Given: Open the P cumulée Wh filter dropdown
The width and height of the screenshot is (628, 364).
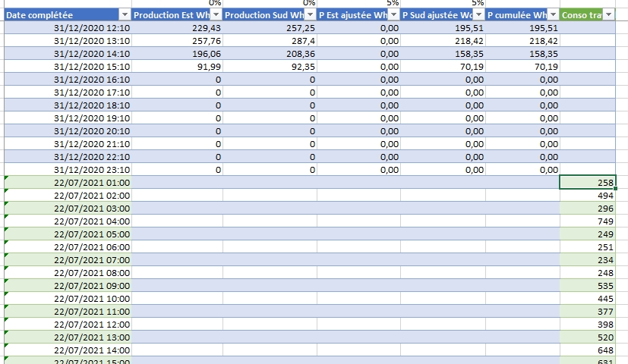Looking at the screenshot, I should coord(553,15).
